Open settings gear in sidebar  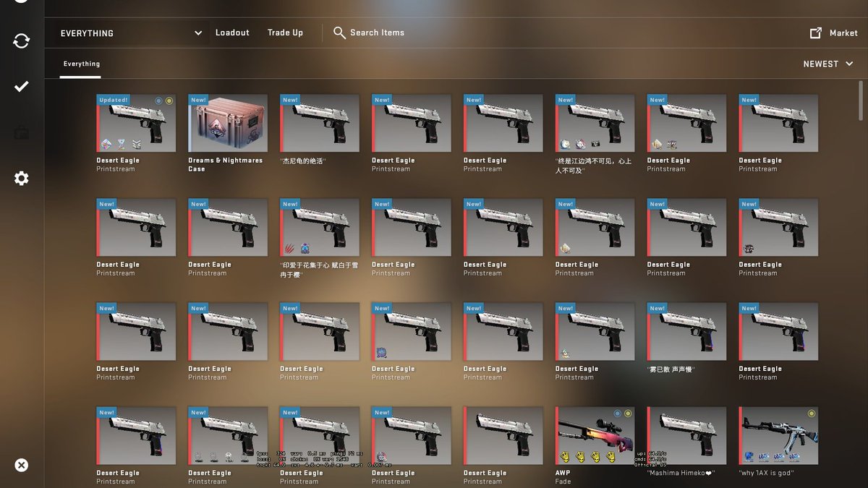coord(22,178)
